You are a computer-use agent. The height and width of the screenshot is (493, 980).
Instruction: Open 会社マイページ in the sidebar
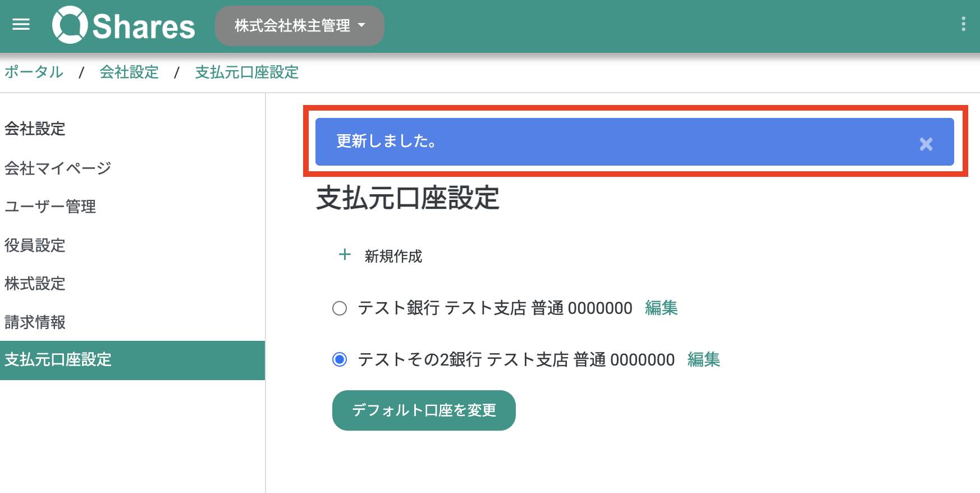[58, 168]
